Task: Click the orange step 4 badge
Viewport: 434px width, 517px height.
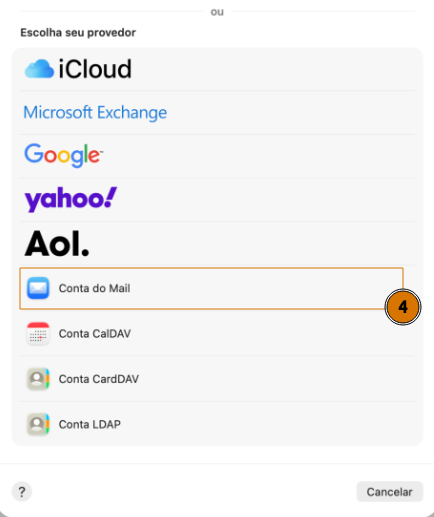Action: pos(403,307)
